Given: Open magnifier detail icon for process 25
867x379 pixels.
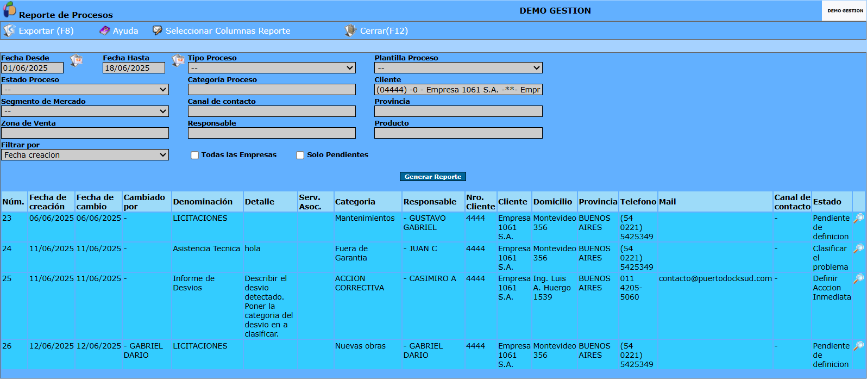Looking at the screenshot, I should click(x=859, y=279).
